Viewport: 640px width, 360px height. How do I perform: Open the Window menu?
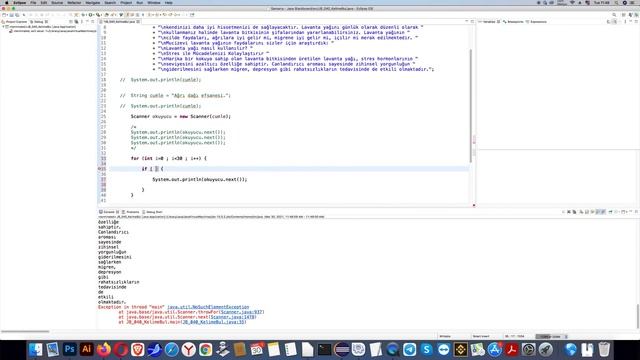click(x=154, y=2)
